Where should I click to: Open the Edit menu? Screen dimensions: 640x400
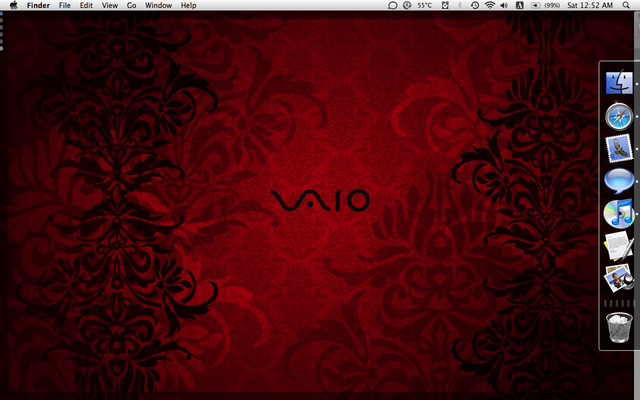click(x=86, y=5)
